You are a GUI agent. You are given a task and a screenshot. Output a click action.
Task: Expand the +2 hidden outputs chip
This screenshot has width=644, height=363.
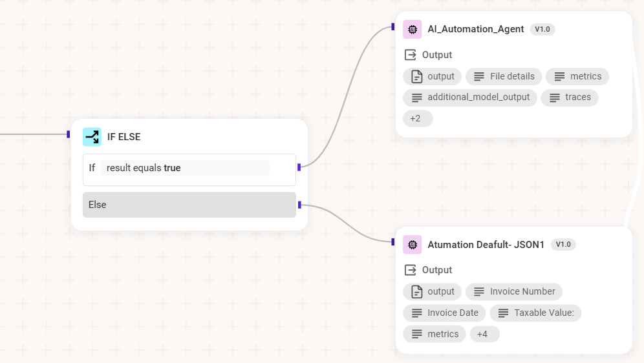[417, 119]
